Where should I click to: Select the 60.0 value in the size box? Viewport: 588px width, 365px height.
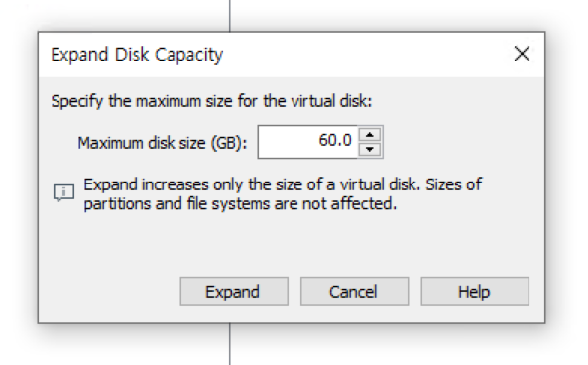335,140
